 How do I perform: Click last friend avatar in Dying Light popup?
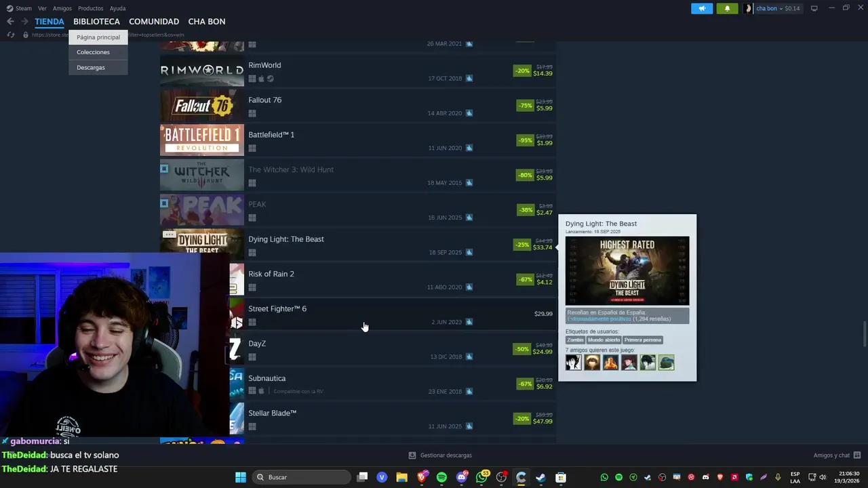click(666, 363)
